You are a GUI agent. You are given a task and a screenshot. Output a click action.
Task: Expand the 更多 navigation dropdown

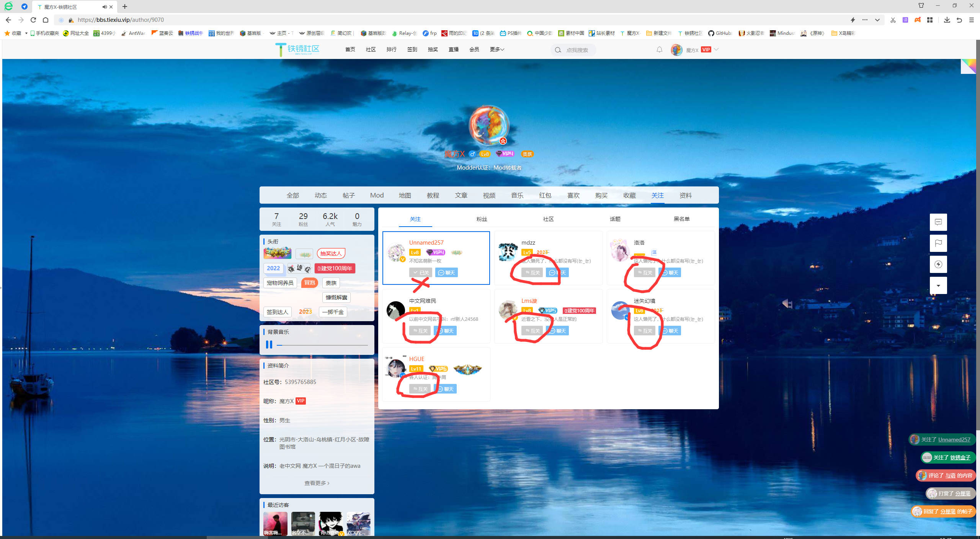(x=497, y=49)
